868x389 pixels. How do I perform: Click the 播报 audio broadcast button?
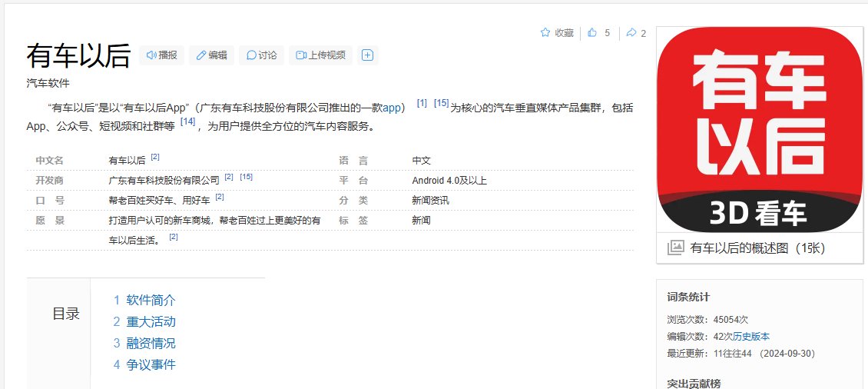click(161, 55)
